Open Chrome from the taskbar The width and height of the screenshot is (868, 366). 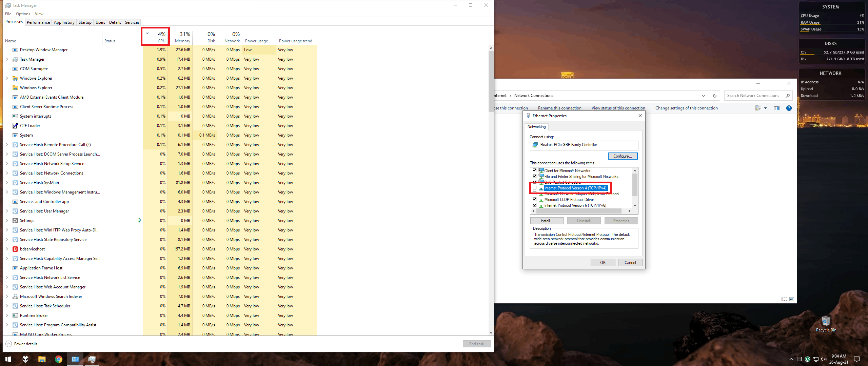pyautogui.click(x=58, y=359)
